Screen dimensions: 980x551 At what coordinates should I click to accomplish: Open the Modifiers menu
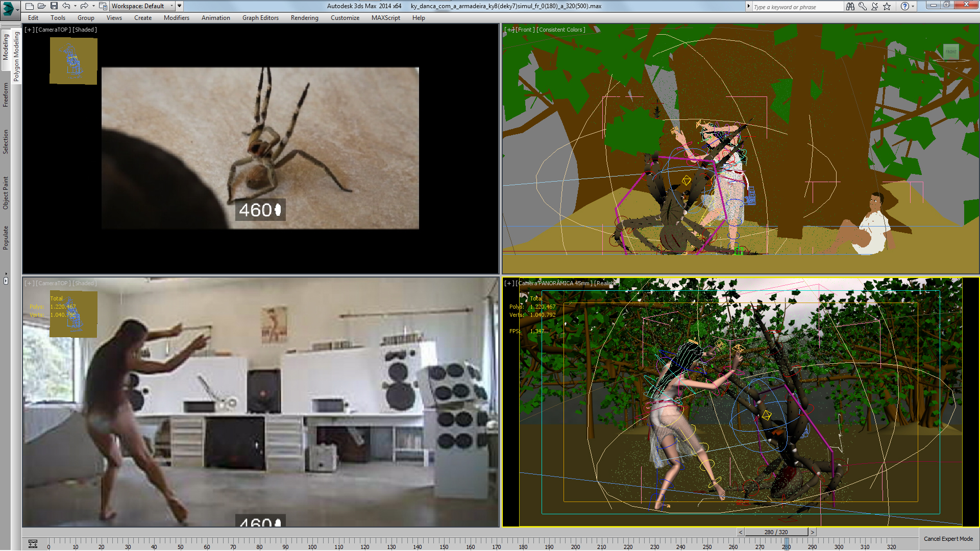coord(176,18)
